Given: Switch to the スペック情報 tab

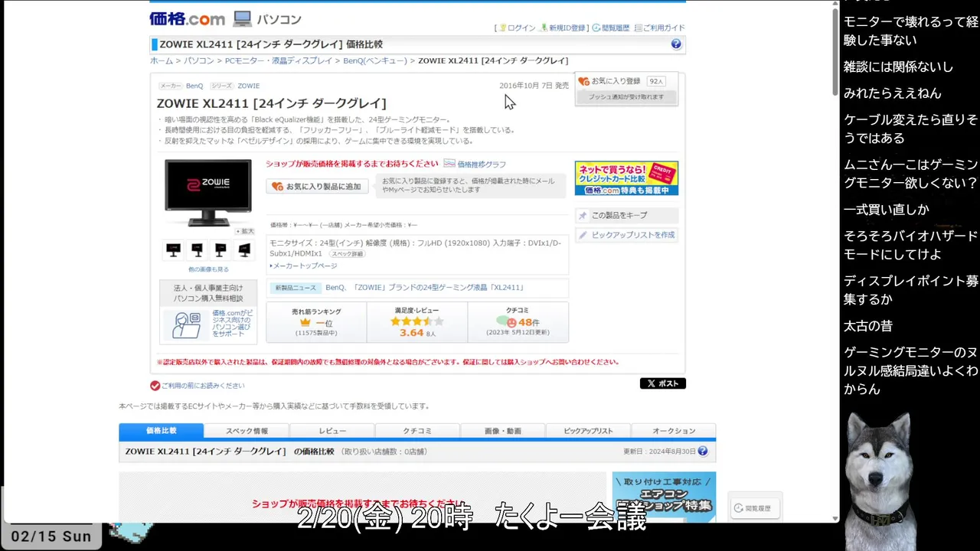Looking at the screenshot, I should click(x=247, y=431).
